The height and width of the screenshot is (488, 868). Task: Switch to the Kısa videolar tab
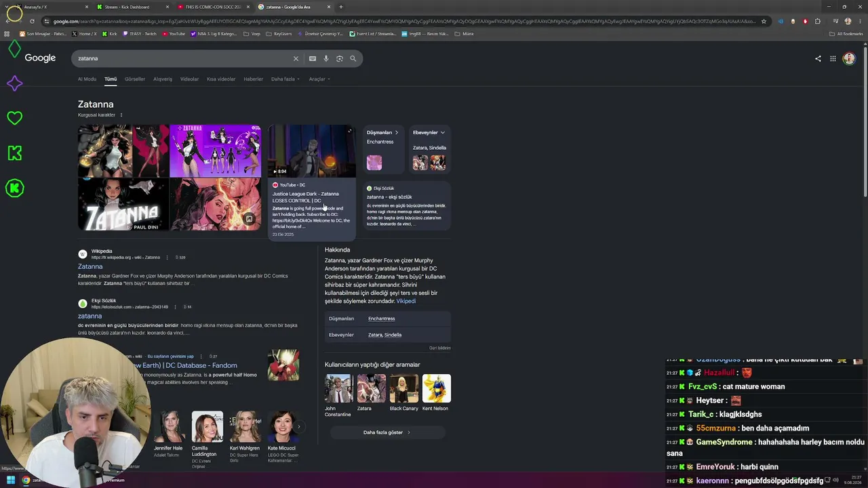(x=221, y=79)
